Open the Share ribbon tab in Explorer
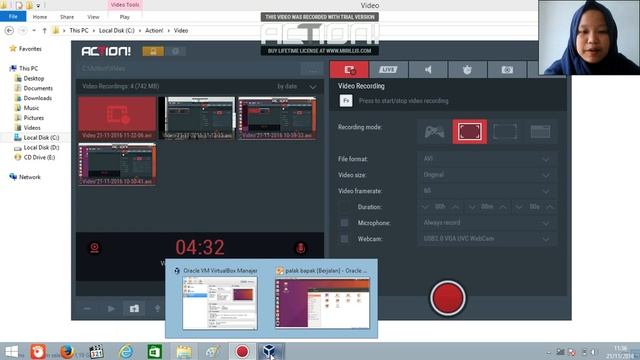 pyautogui.click(x=67, y=17)
